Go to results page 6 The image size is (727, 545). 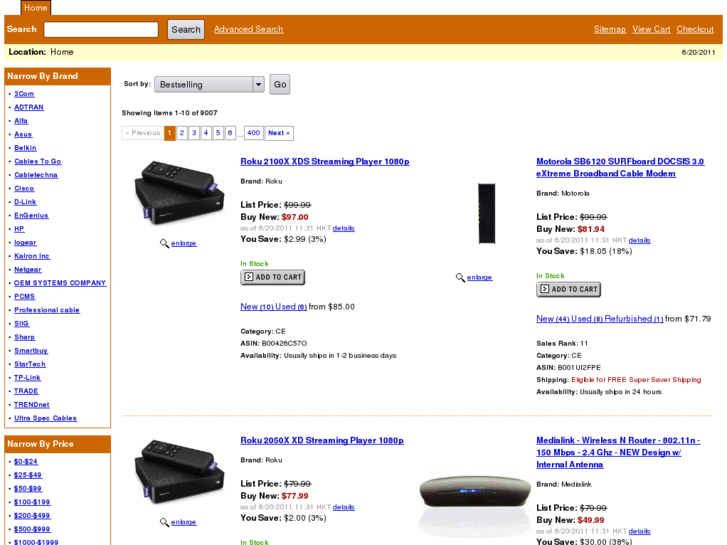pos(230,133)
